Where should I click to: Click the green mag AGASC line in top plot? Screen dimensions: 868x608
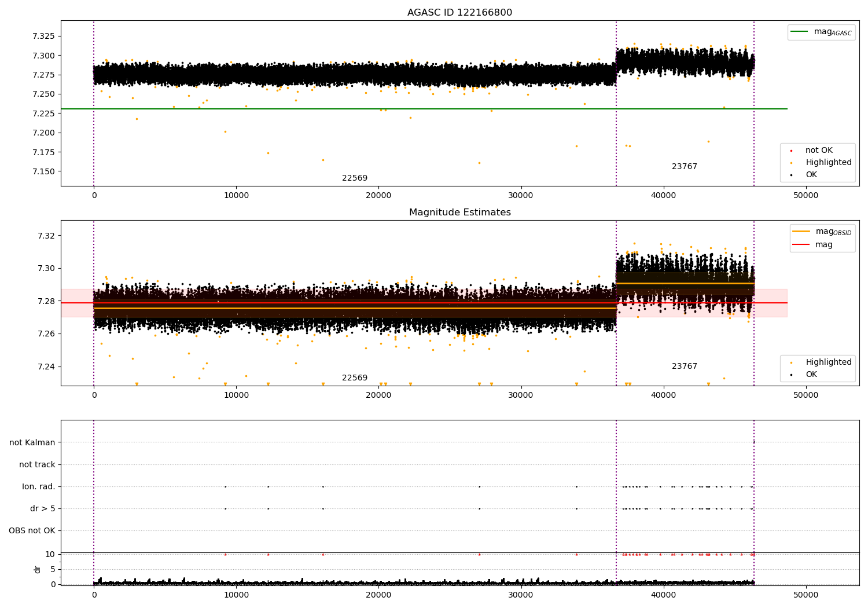pyautogui.click(x=424, y=109)
